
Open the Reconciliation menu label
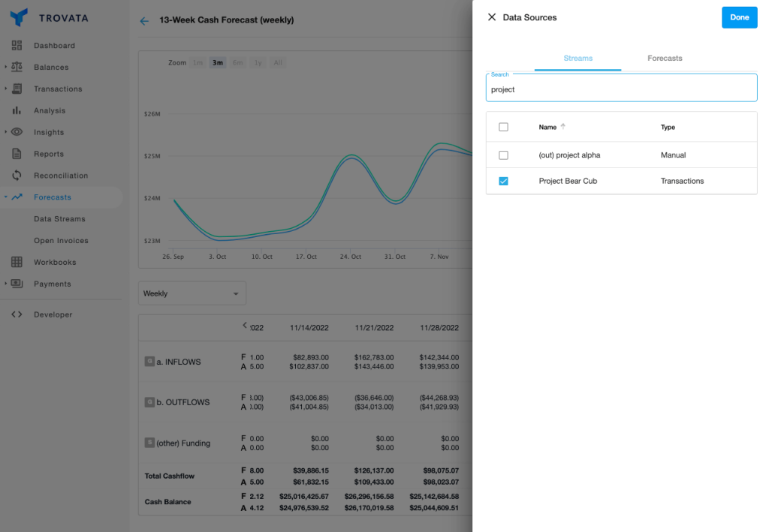[x=61, y=176]
